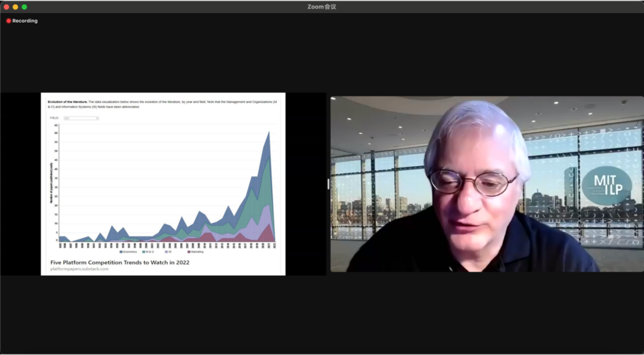Click the MIT ILP logo in video
The image size is (644, 355).
click(x=607, y=185)
